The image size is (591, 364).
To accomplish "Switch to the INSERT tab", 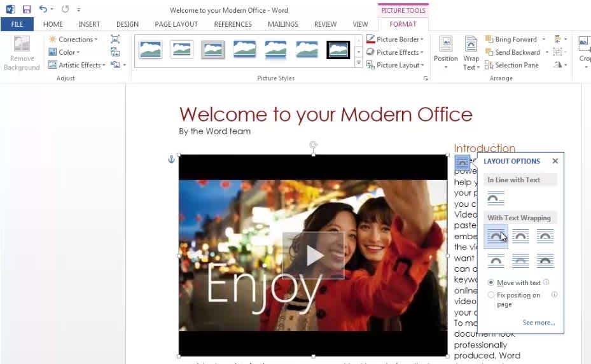I will pos(89,24).
